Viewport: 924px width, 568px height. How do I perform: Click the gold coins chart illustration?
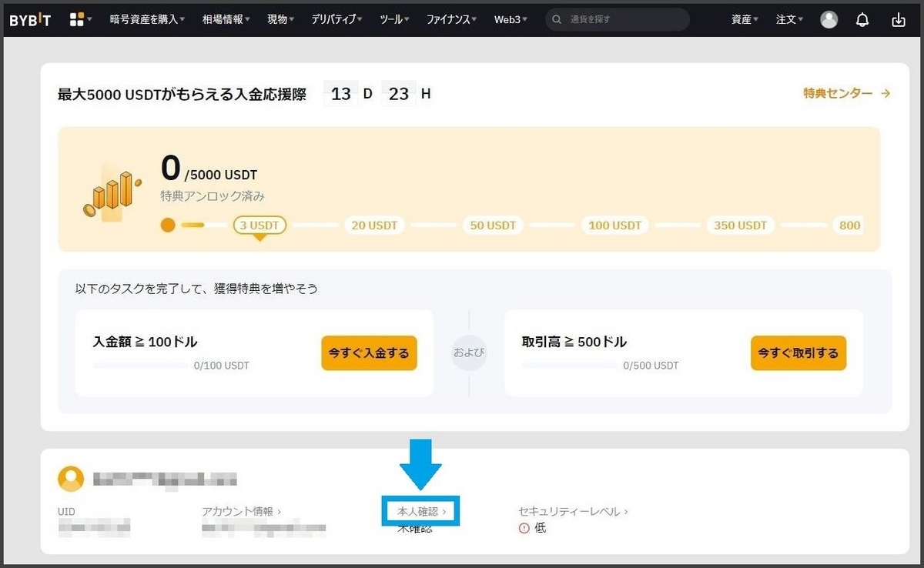point(112,195)
